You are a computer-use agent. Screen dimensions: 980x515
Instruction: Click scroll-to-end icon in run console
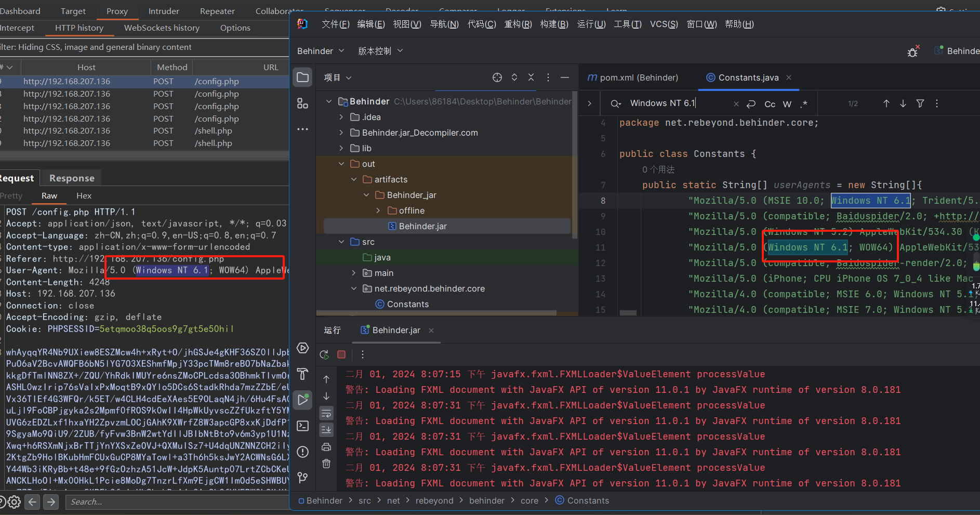click(x=326, y=430)
